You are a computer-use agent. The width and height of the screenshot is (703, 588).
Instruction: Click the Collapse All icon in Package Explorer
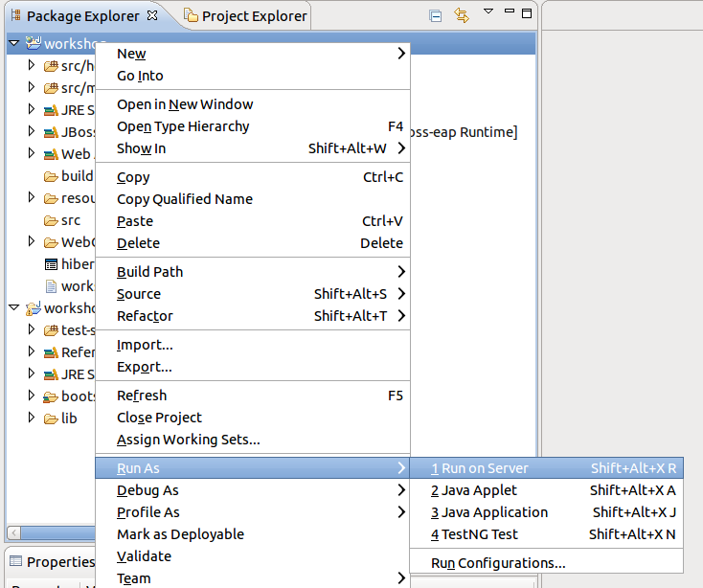(436, 15)
